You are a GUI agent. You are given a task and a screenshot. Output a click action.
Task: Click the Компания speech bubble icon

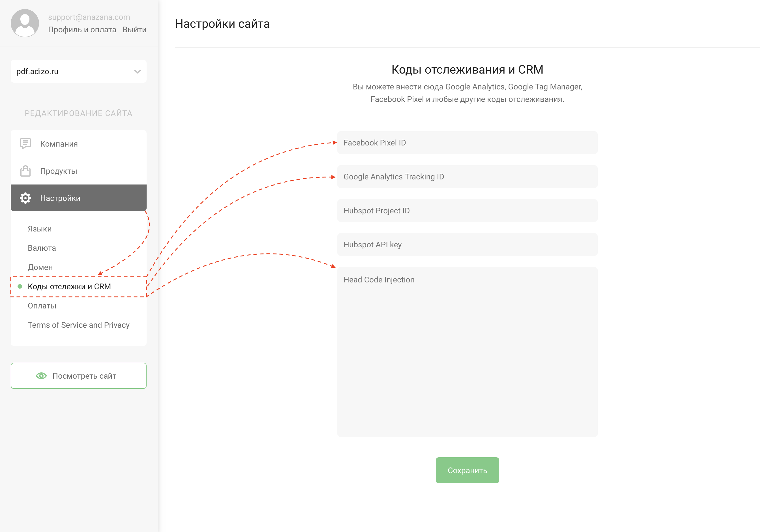pos(25,143)
